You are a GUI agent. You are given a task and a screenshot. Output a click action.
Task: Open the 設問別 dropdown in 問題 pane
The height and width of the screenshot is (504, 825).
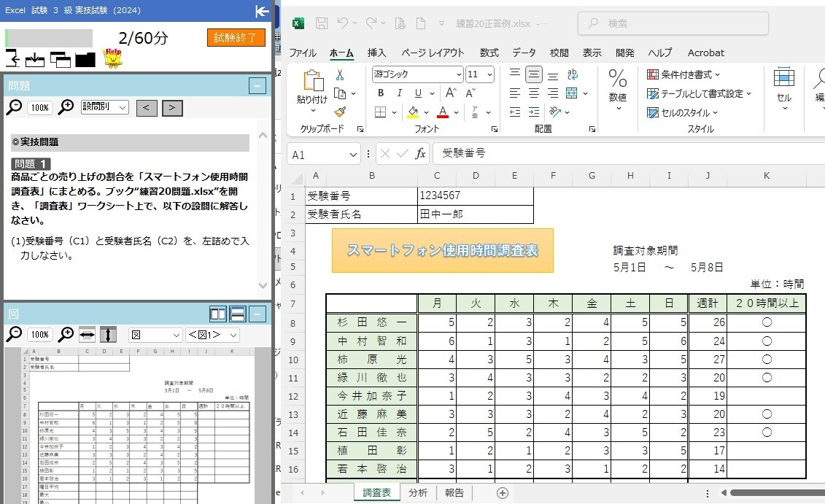coord(105,106)
